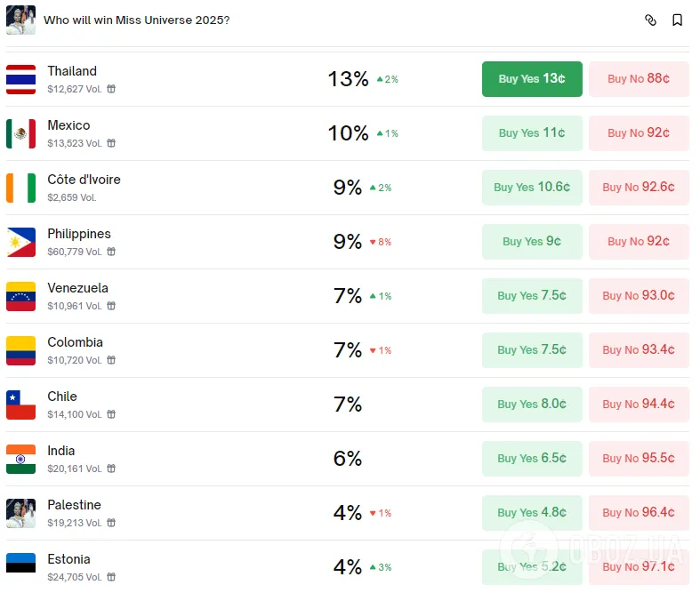Viewport: 700px width, 593px height.
Task: Open the Palestine market row
Action: (75, 505)
